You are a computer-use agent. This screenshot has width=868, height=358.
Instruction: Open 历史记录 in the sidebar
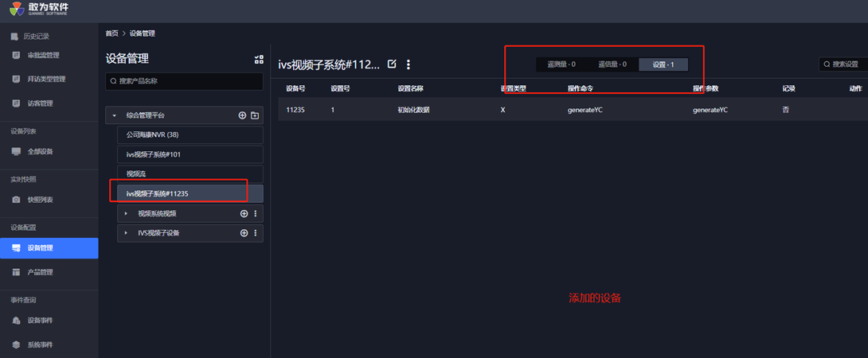pyautogui.click(x=36, y=37)
